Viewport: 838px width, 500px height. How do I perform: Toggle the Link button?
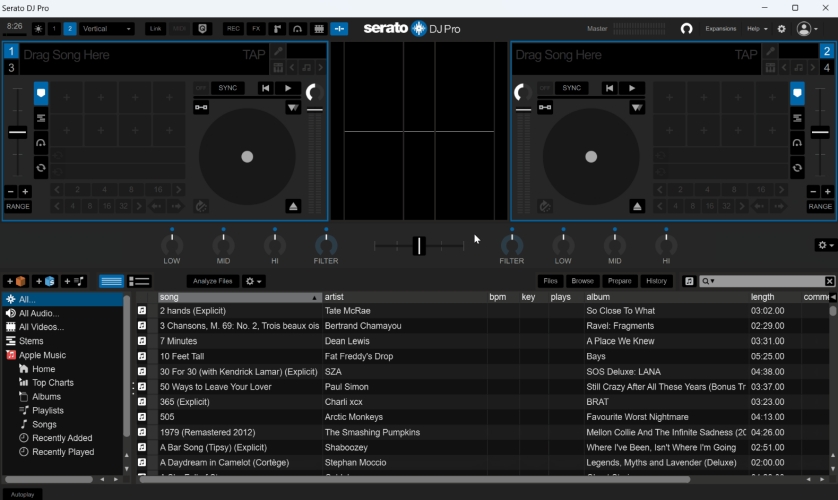(156, 29)
